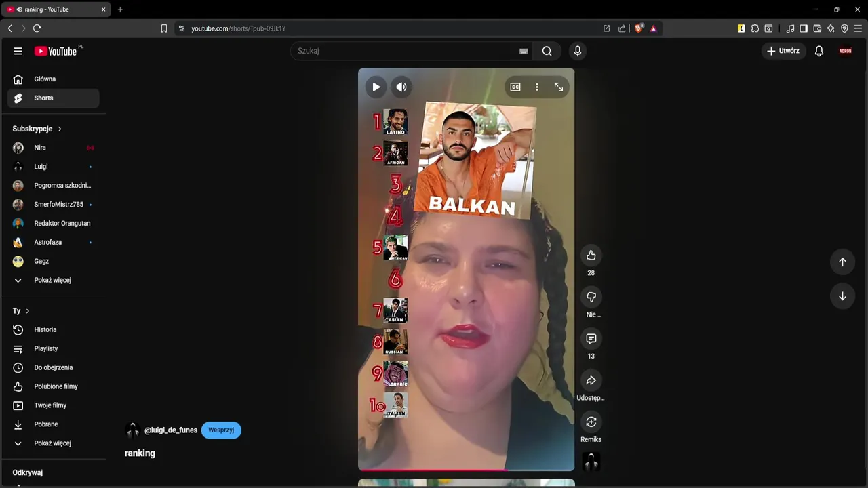
Task: Open the Astrofaza channel
Action: (x=54, y=243)
